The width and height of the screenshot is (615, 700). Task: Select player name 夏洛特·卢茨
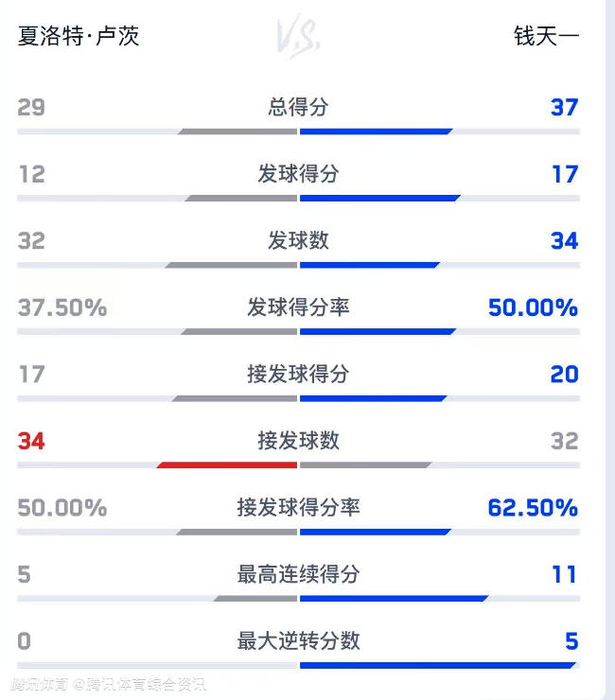tap(79, 37)
